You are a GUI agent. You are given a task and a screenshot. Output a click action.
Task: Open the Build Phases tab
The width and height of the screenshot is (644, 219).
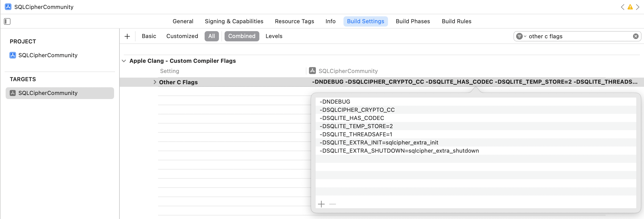click(x=413, y=21)
